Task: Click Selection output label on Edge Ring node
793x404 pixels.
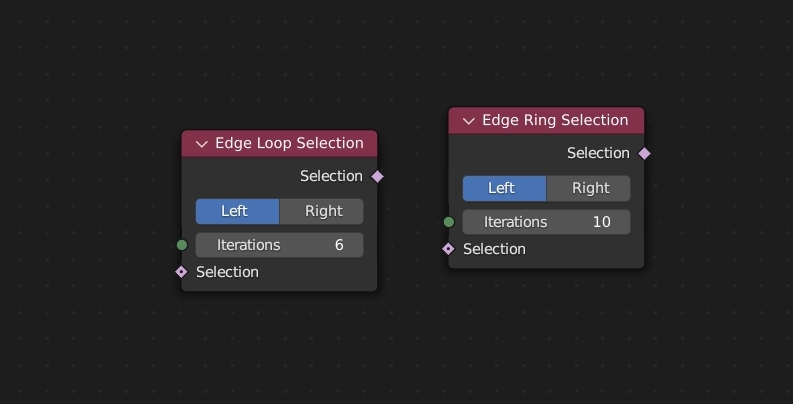Action: pos(598,153)
